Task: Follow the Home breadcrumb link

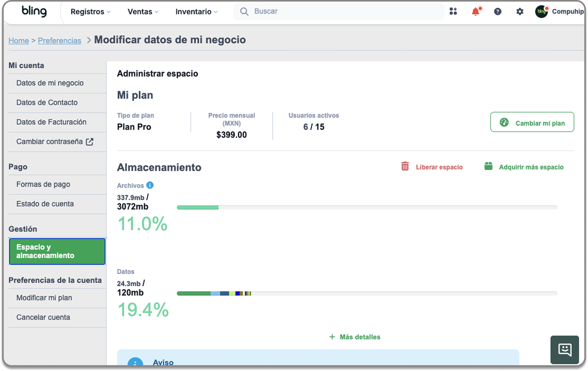Action: (x=19, y=40)
